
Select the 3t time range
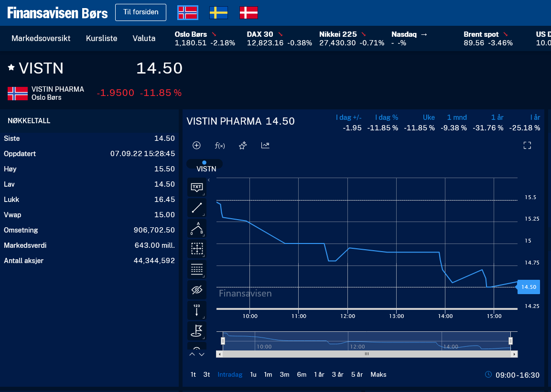(x=206, y=374)
